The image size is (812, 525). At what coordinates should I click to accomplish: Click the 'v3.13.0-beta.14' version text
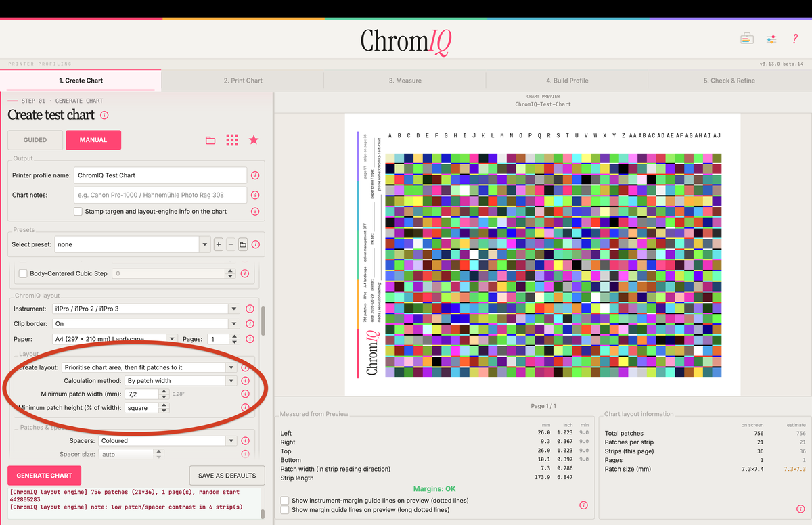coord(783,64)
